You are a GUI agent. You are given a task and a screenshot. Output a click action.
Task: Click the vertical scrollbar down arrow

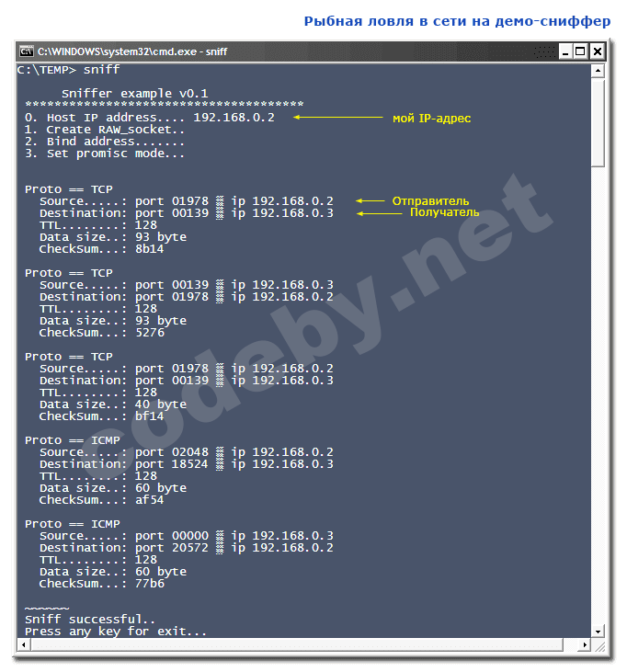click(598, 631)
